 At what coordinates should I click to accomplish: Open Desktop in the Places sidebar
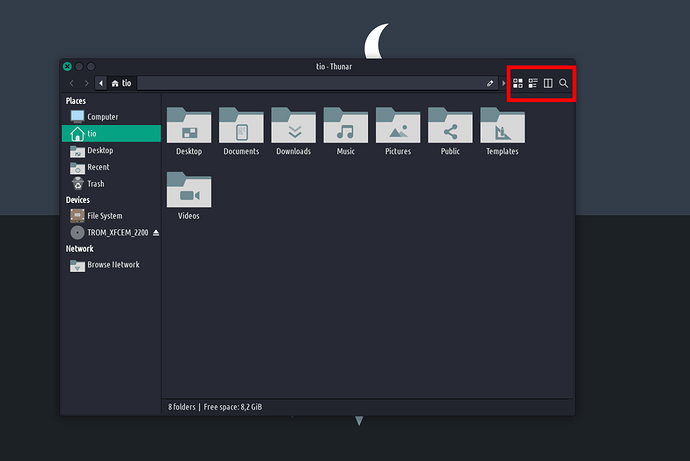coord(111,150)
